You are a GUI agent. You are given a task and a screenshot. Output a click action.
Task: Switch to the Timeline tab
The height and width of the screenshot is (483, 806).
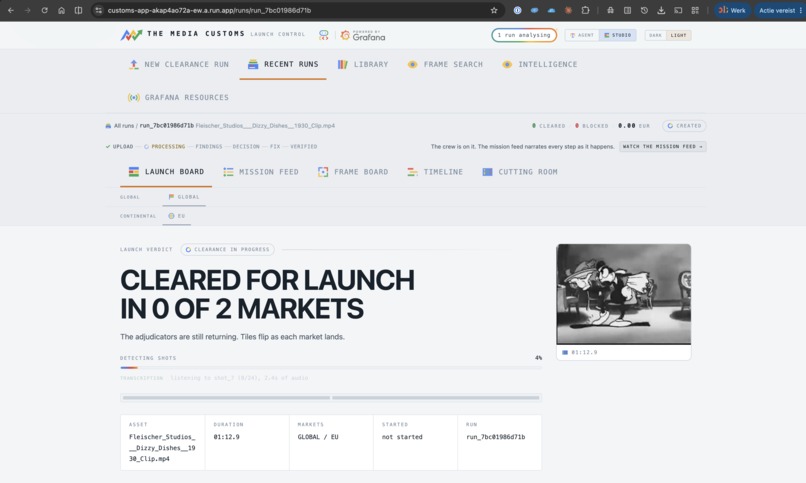point(435,172)
